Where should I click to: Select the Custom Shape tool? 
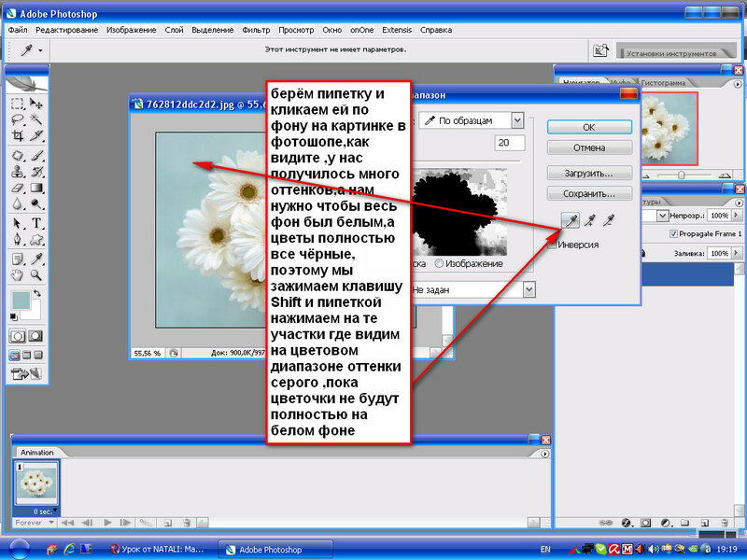point(36,239)
